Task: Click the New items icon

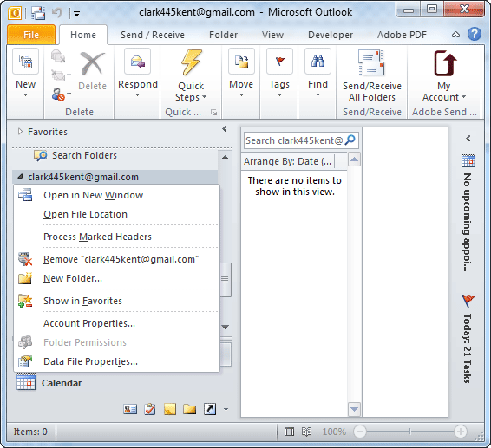Action: [26, 62]
